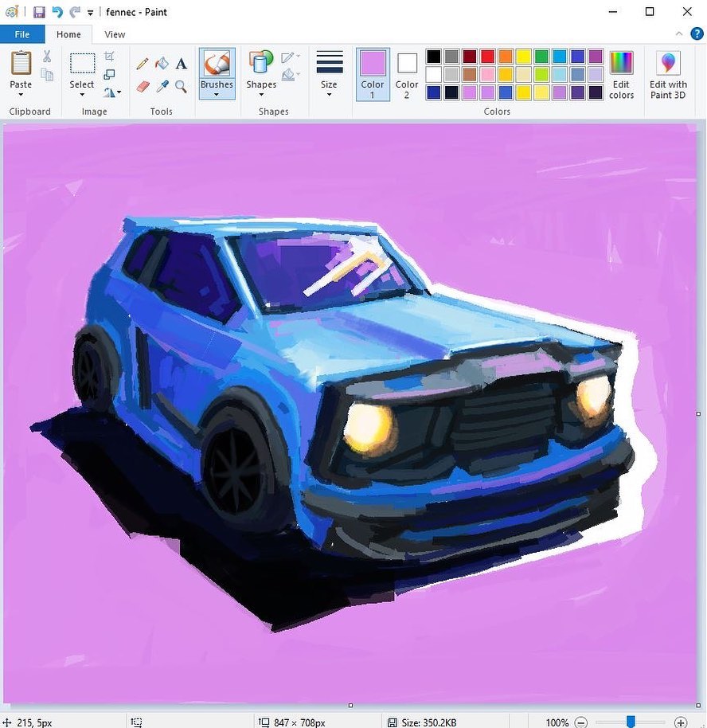Click the zoom out minus button
This screenshot has height=728, width=707.
(x=580, y=722)
